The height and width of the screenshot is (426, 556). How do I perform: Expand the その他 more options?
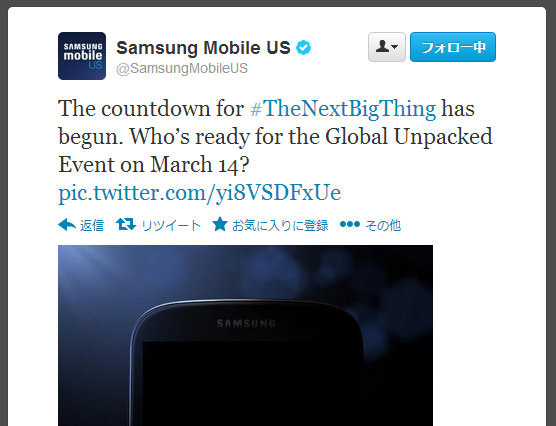[x=383, y=225]
